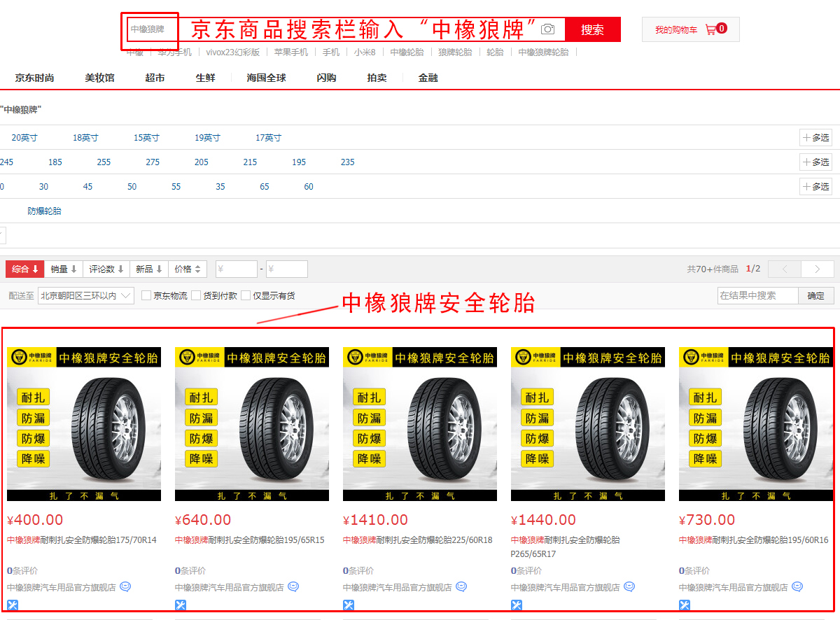This screenshot has height=620, width=840.
Task: Open the 美妆馆 tab
Action: pyautogui.click(x=100, y=78)
